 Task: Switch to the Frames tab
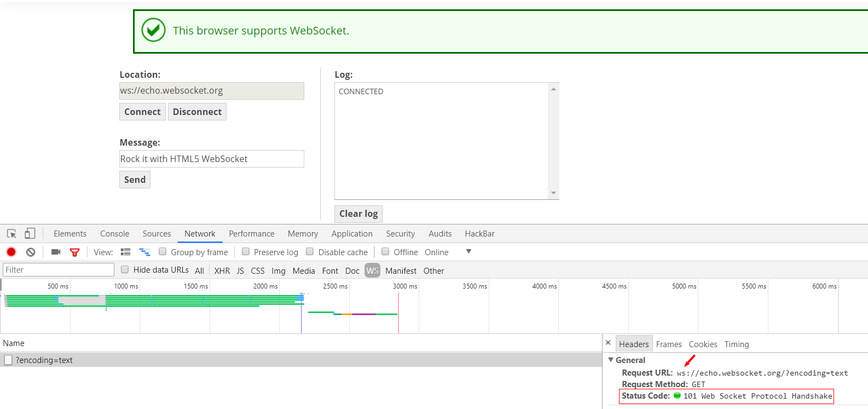[x=669, y=344]
